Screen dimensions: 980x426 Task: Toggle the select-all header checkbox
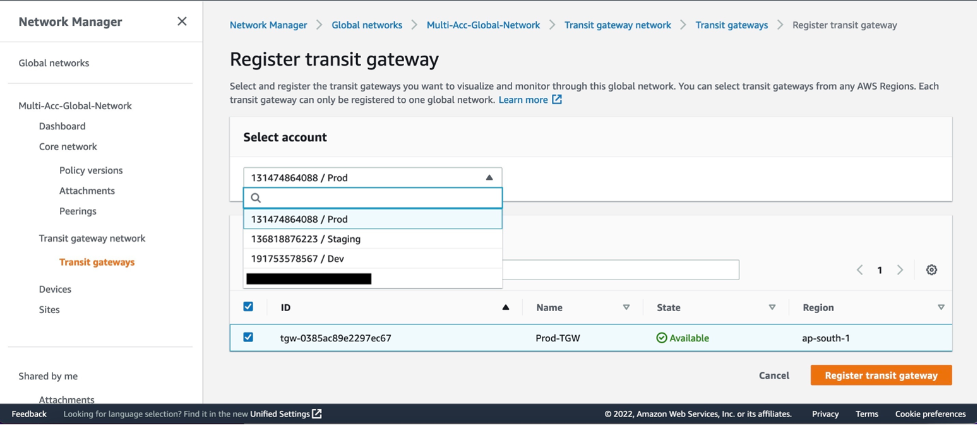tap(249, 307)
